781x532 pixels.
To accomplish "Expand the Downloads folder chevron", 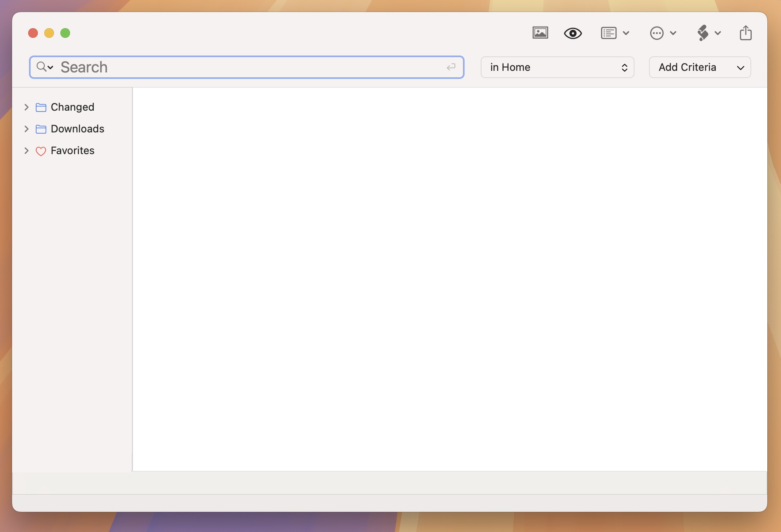I will (x=27, y=129).
